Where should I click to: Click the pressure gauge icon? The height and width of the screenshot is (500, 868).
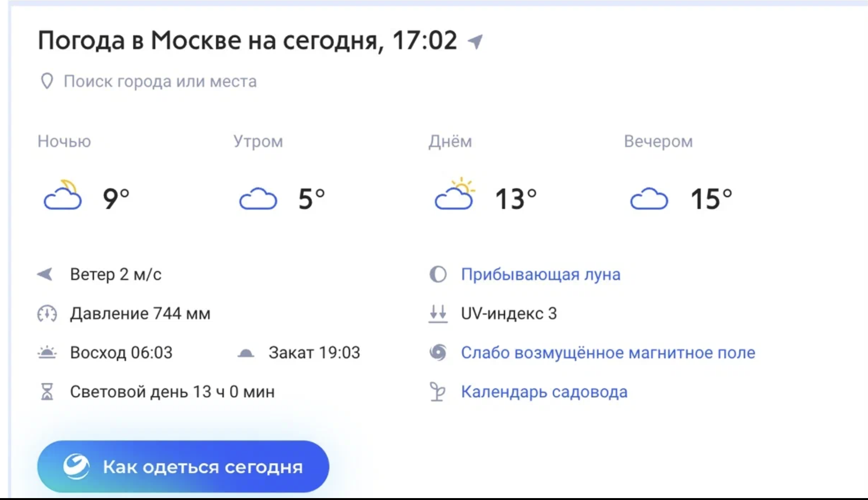[x=47, y=313]
